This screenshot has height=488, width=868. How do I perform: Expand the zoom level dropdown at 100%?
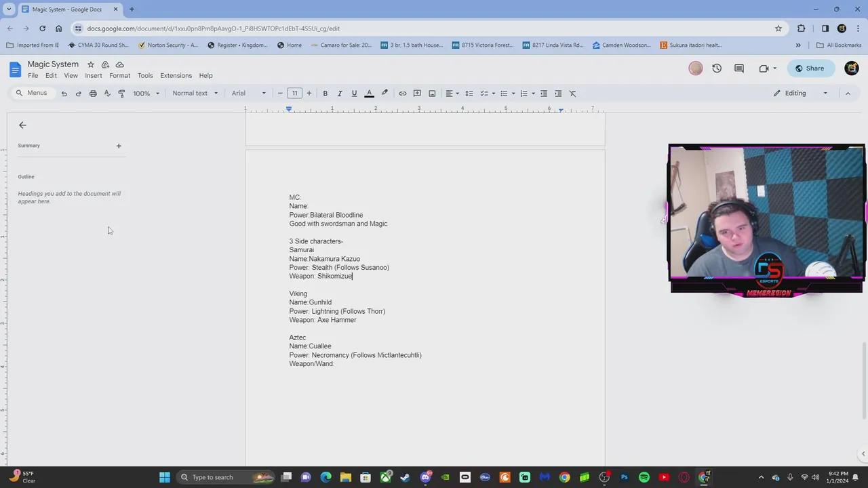pos(144,93)
